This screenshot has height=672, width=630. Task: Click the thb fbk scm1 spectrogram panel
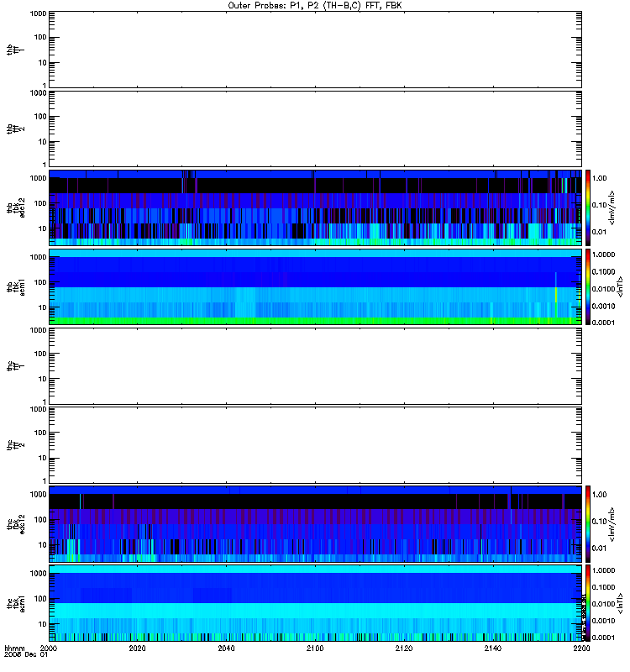[x=315, y=286]
